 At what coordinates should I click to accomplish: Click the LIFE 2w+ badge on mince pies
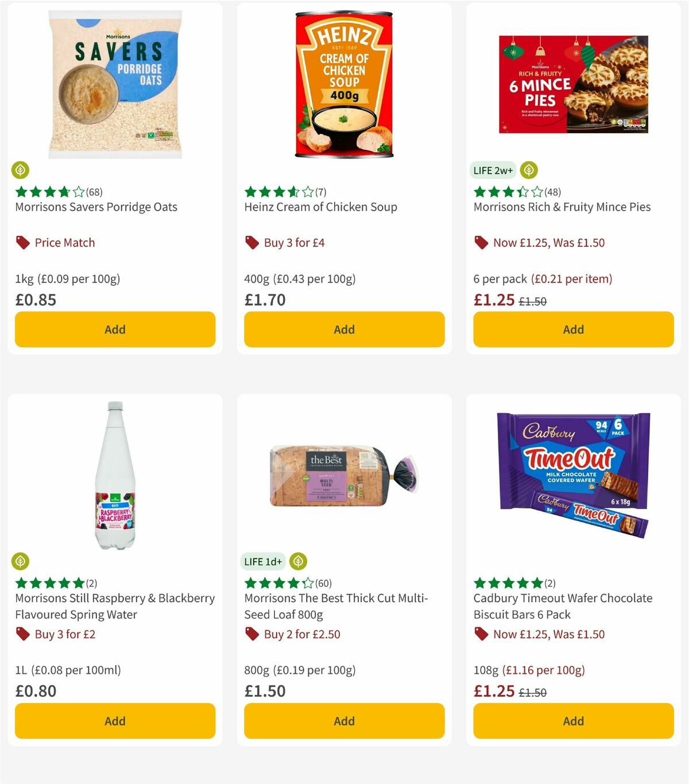point(493,170)
